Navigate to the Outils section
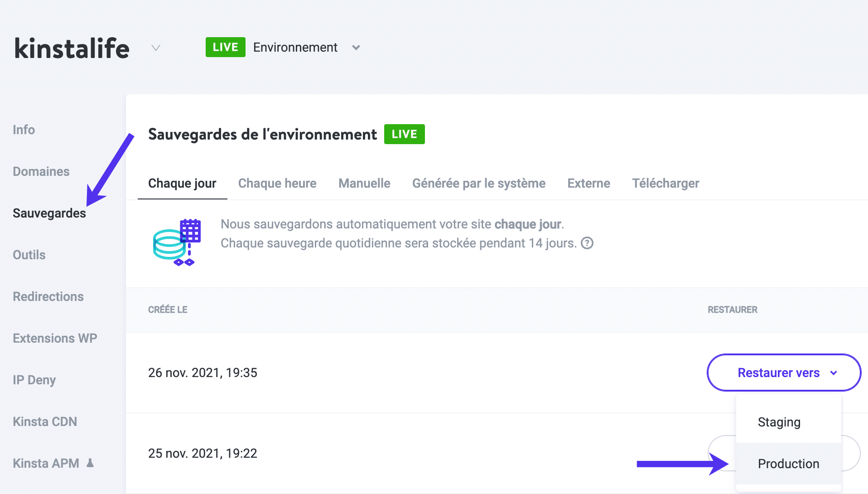The image size is (868, 494). click(x=29, y=255)
